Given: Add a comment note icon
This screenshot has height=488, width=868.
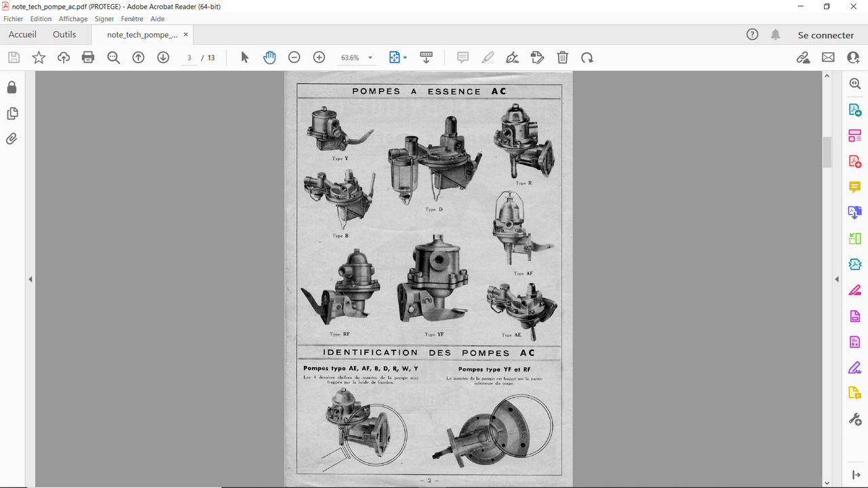Looking at the screenshot, I should click(463, 58).
